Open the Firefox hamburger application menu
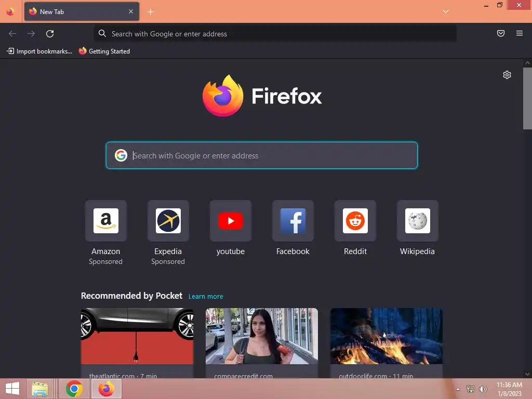532x399 pixels. tap(520, 33)
